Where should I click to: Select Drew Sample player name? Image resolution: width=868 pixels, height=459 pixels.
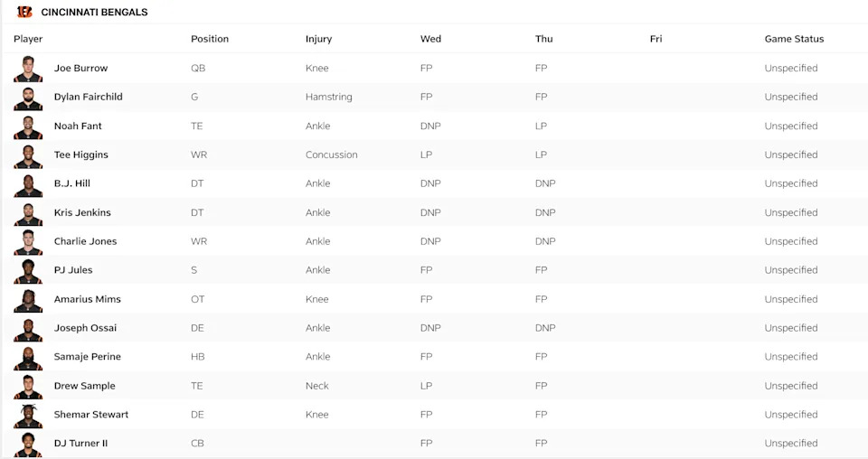point(84,386)
